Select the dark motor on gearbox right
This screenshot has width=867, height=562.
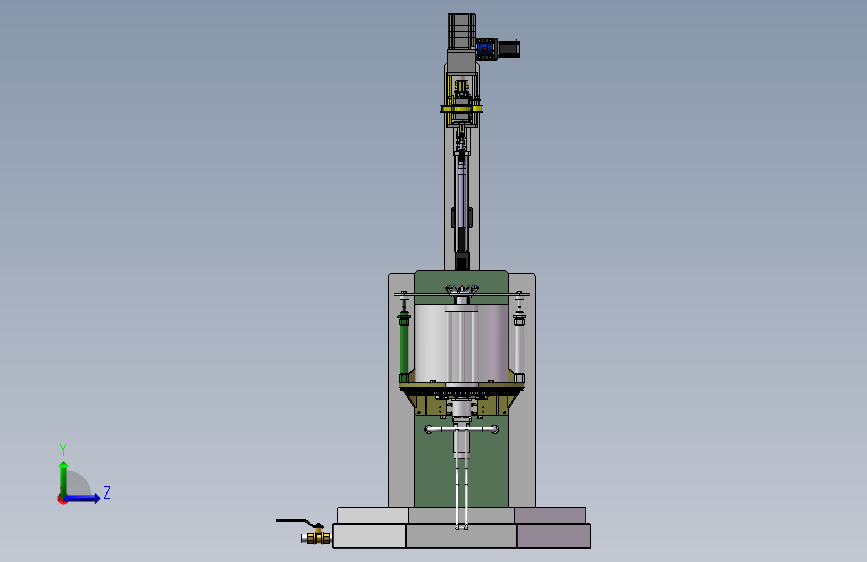tap(509, 49)
